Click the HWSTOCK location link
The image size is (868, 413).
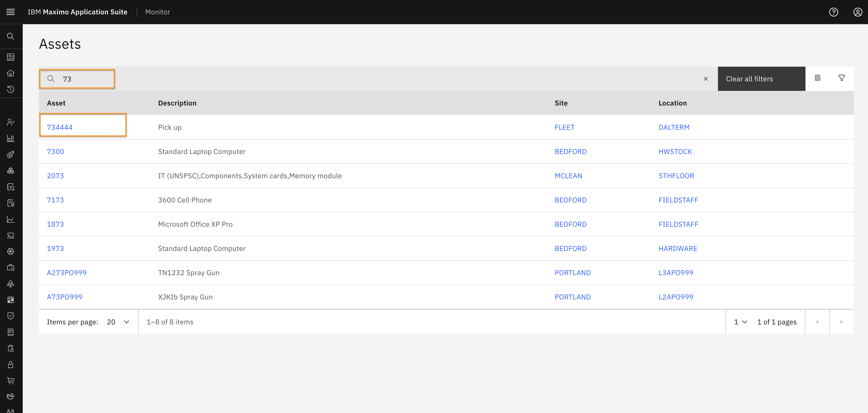click(x=675, y=151)
